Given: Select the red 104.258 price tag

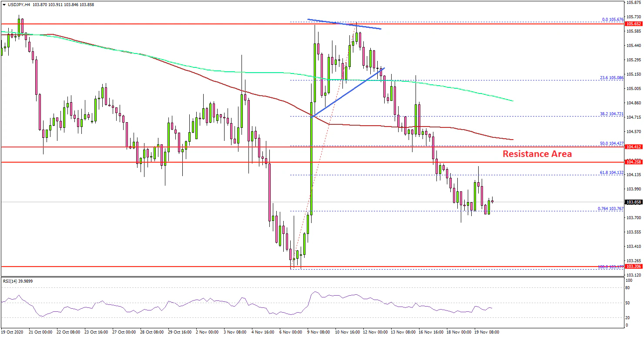Looking at the screenshot, I should pos(632,162).
